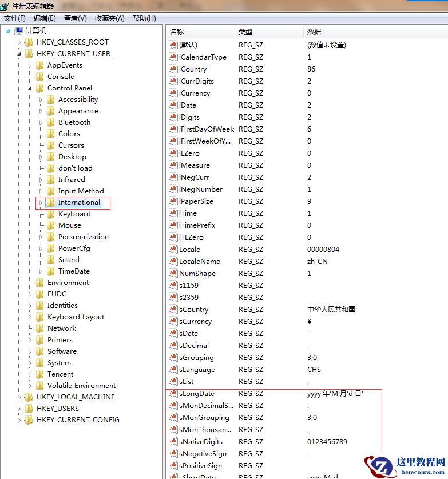Select the Bluetooth key
The image size is (448, 479).
[x=74, y=122]
